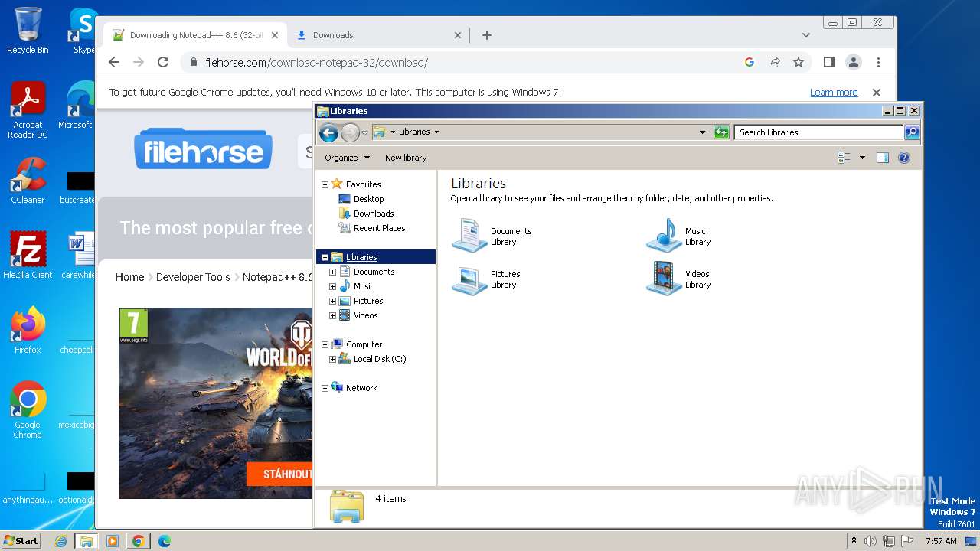Click the Explorer Back arrow button

(328, 132)
